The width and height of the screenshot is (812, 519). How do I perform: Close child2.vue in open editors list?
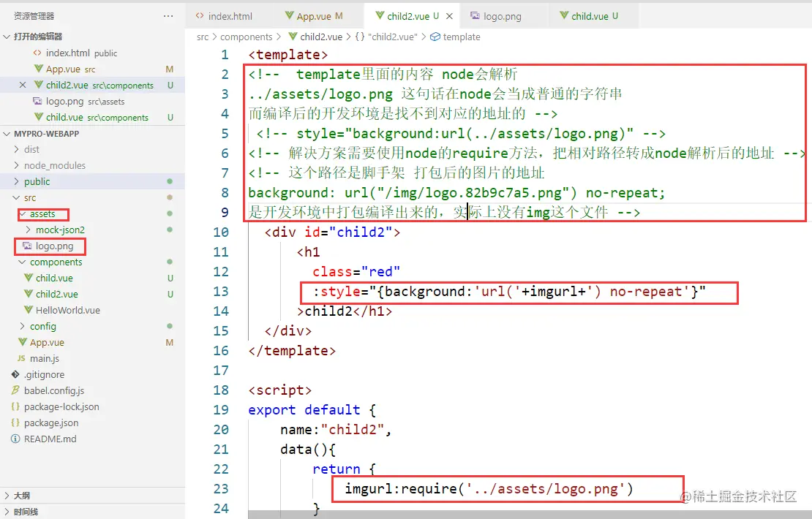[22, 85]
